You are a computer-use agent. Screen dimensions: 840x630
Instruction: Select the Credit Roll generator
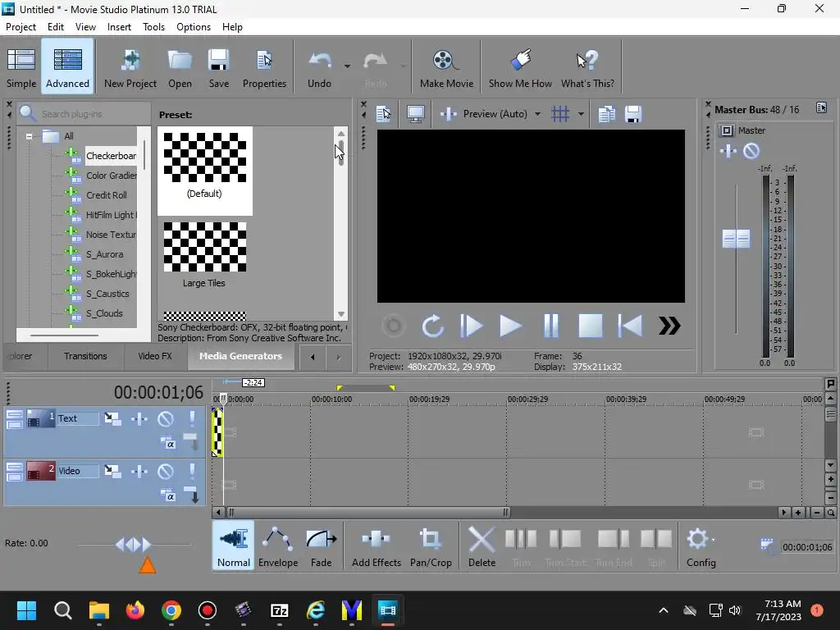tap(107, 195)
